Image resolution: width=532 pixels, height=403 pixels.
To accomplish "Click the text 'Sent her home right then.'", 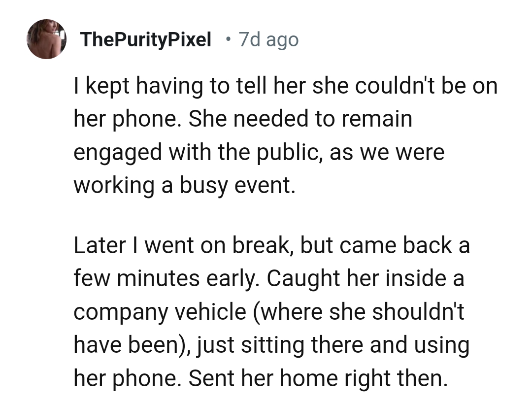I will point(318,378).
